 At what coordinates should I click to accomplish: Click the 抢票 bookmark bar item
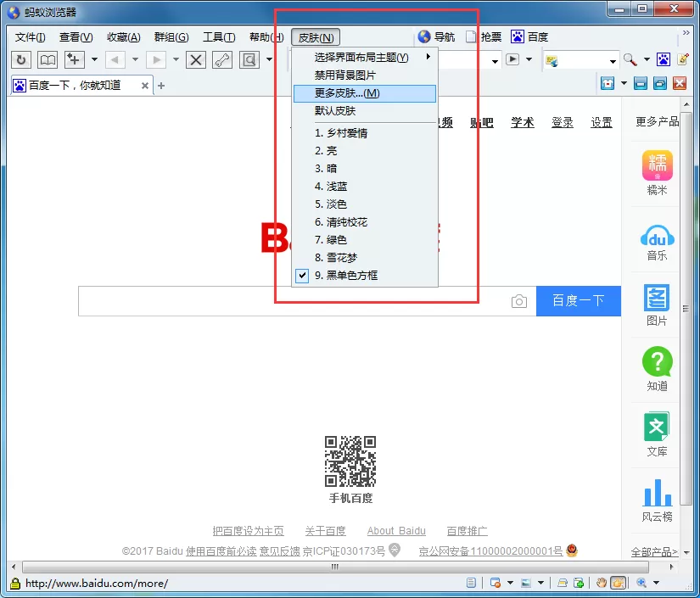484,37
